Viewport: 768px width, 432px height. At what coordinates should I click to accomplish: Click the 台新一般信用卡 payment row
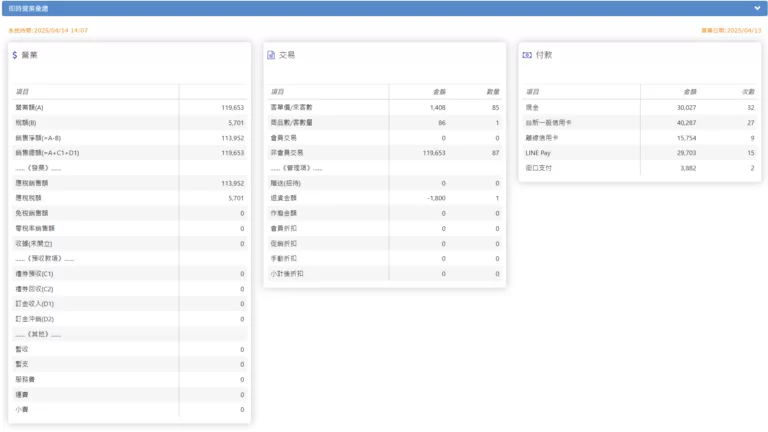coord(640,122)
